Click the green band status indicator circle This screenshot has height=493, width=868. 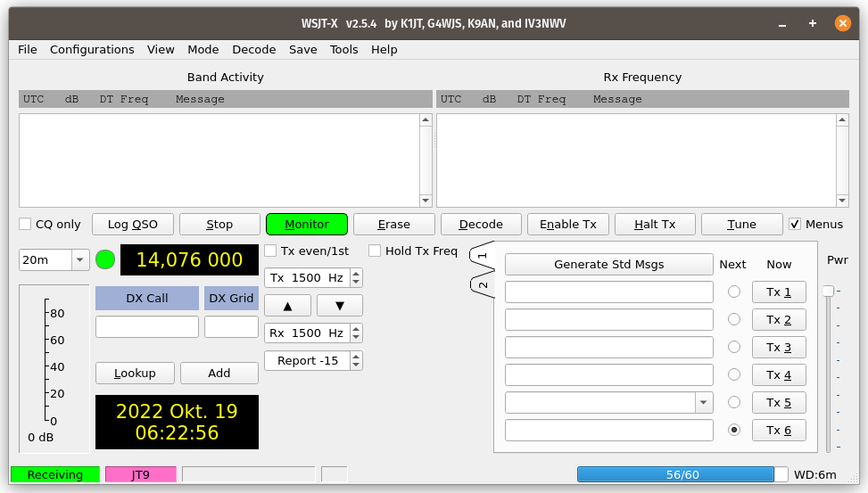(x=105, y=260)
